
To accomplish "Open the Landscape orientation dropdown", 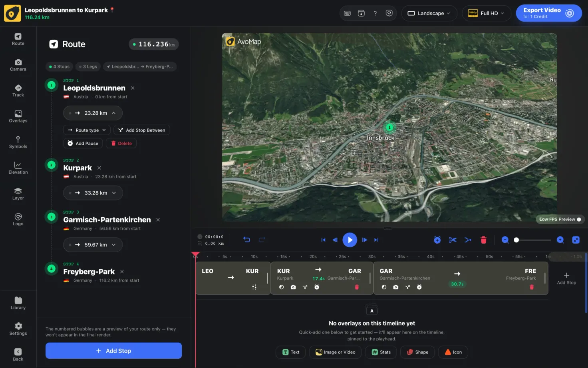I will tap(429, 13).
